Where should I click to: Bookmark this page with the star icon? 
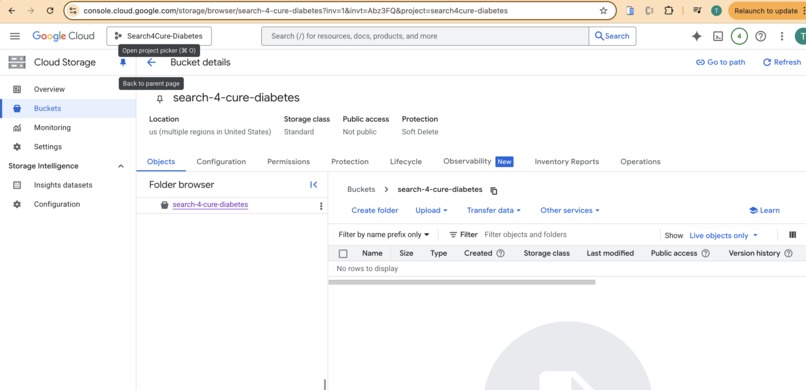tap(603, 10)
